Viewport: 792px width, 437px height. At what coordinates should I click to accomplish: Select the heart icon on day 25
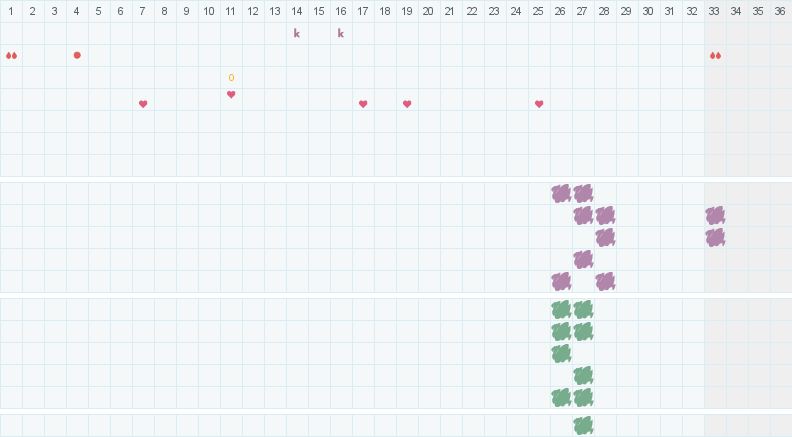point(539,104)
